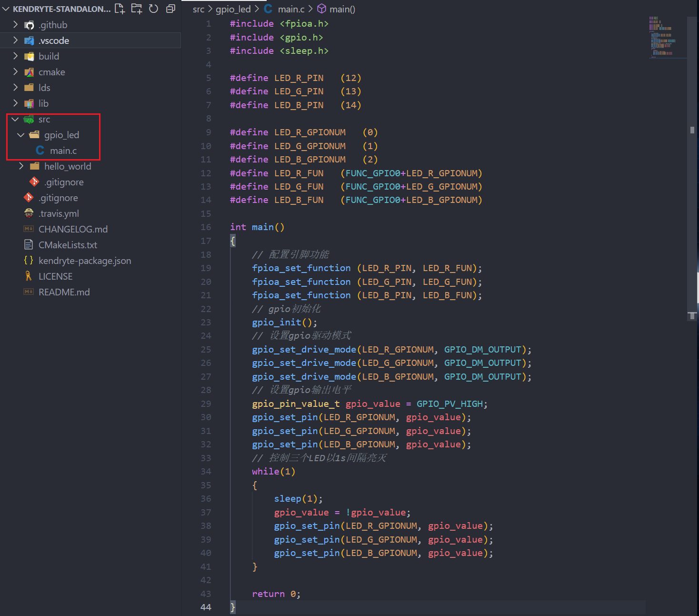699x616 pixels.
Task: Open the LICENSE file
Action: pos(55,276)
